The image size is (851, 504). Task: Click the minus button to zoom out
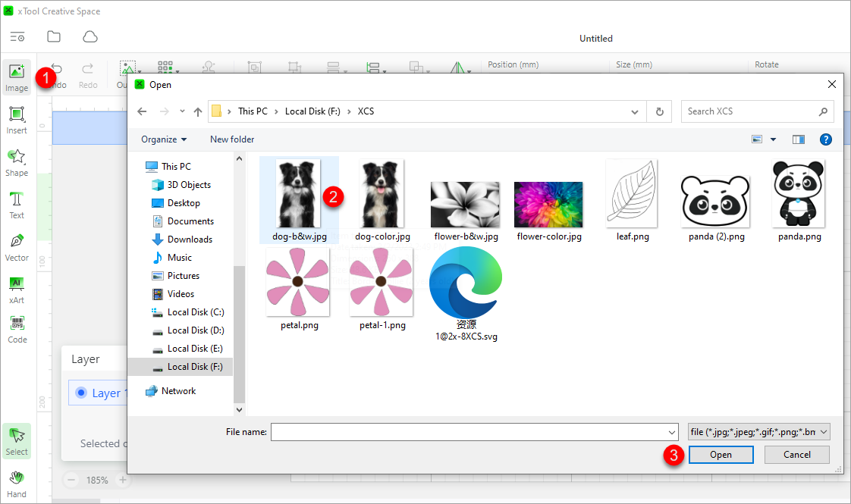[71, 480]
